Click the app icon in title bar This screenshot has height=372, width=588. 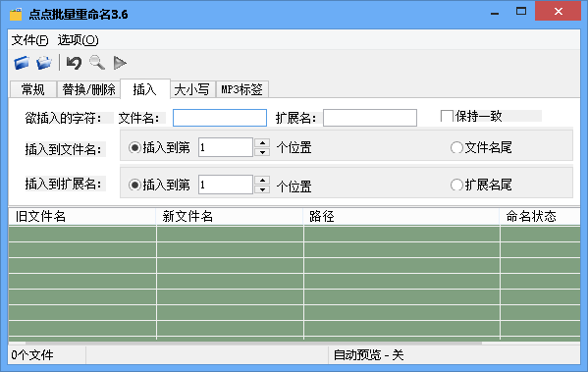16,15
